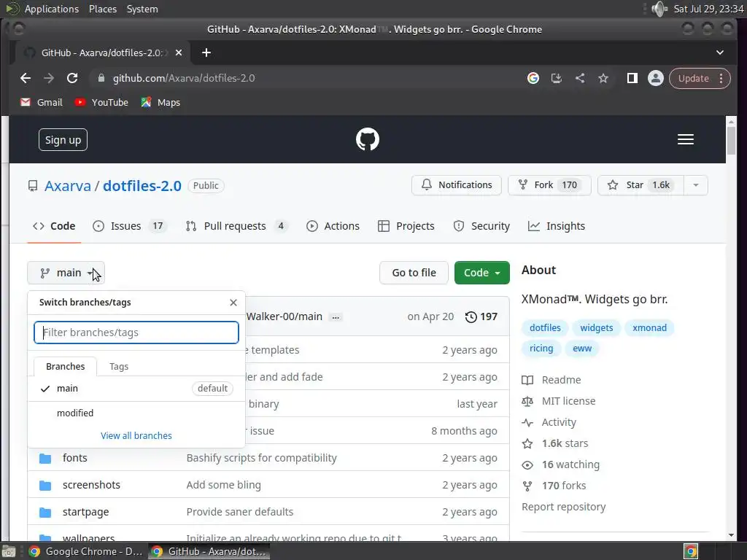Click the GitHub Octocat logo
The width and height of the screenshot is (747, 560).
pyautogui.click(x=368, y=139)
